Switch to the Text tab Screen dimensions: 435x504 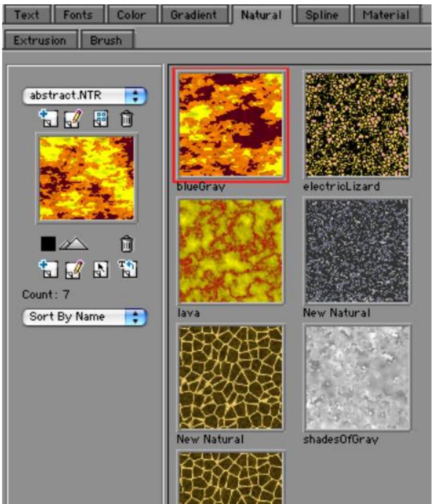[x=26, y=15]
